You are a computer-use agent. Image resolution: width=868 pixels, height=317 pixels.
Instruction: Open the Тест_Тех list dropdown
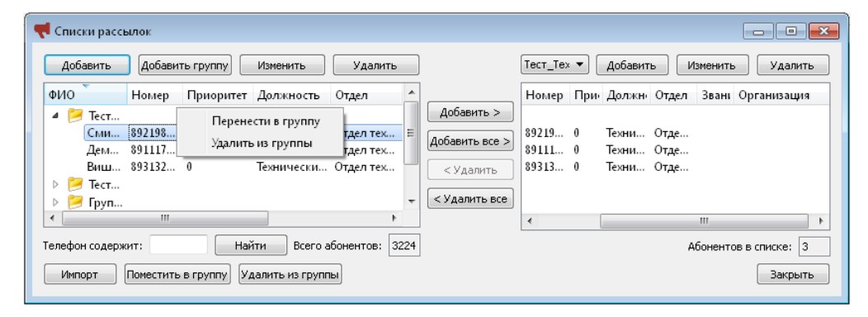tap(555, 65)
